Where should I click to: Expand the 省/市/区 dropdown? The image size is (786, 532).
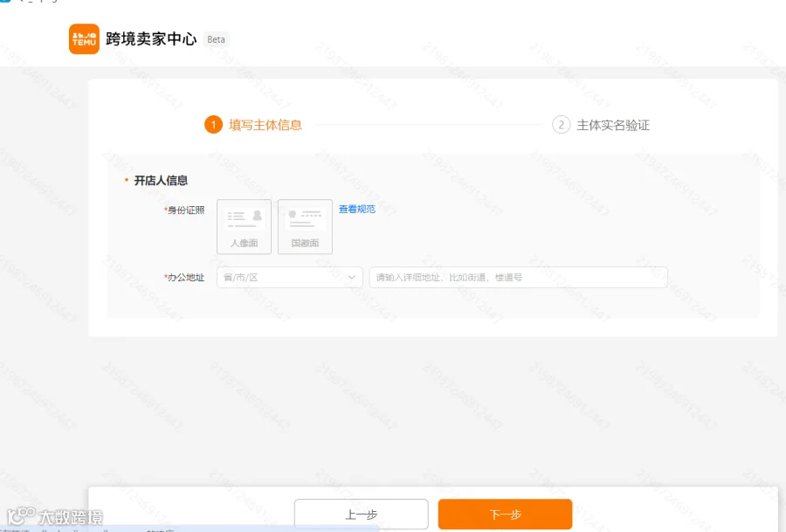click(290, 277)
